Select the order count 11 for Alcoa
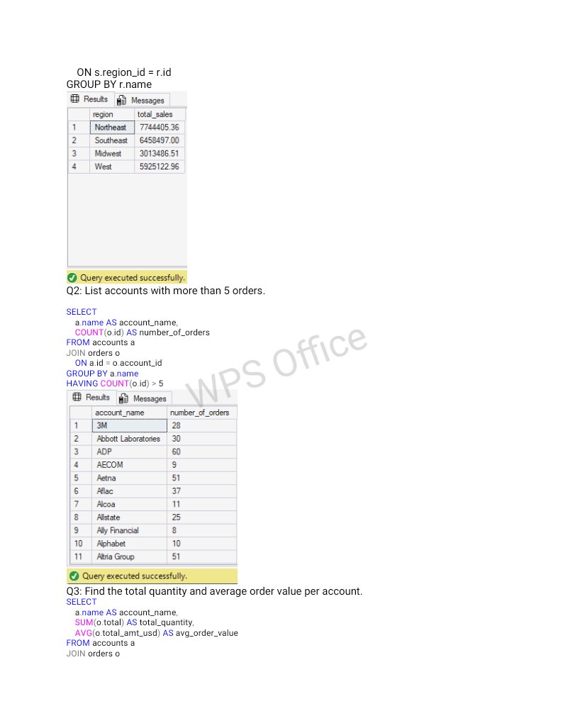Viewport: 563px width, 728px height. click(201, 504)
